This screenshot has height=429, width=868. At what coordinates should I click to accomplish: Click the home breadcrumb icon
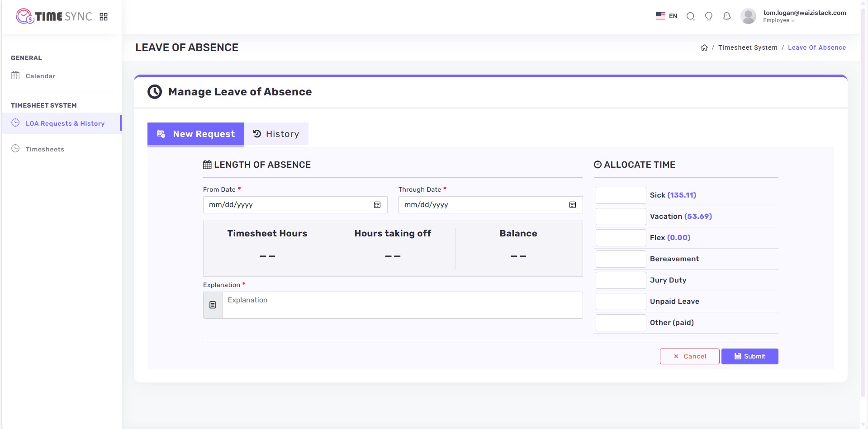point(704,48)
